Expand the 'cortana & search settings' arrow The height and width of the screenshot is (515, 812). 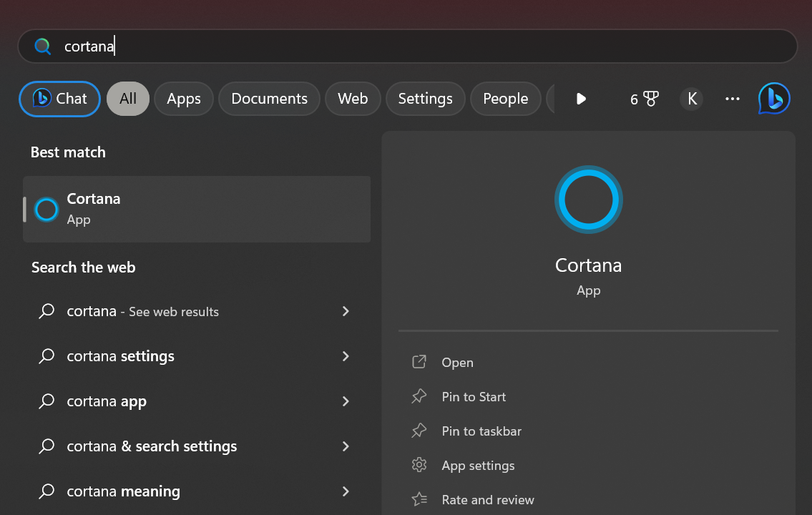pos(346,446)
